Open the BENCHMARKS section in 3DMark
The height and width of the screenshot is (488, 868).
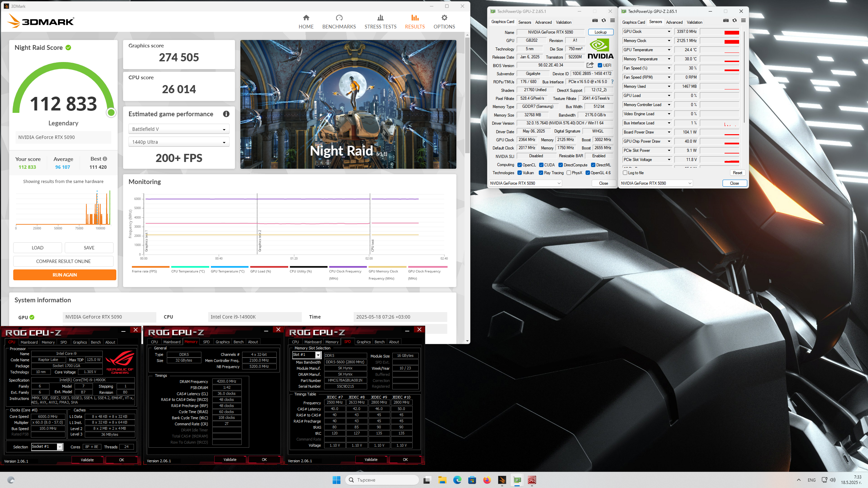pos(339,22)
